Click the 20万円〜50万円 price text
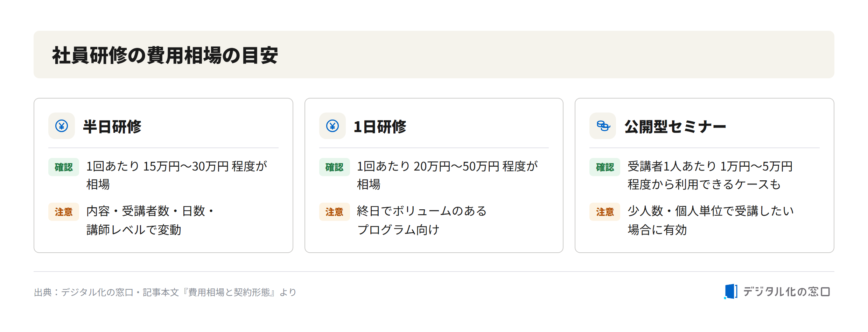The image size is (868, 332). [456, 166]
